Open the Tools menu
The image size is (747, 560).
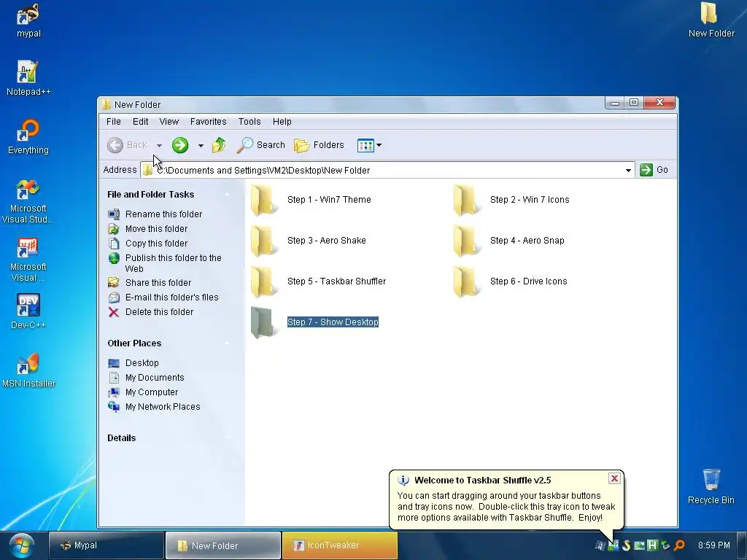pos(249,122)
